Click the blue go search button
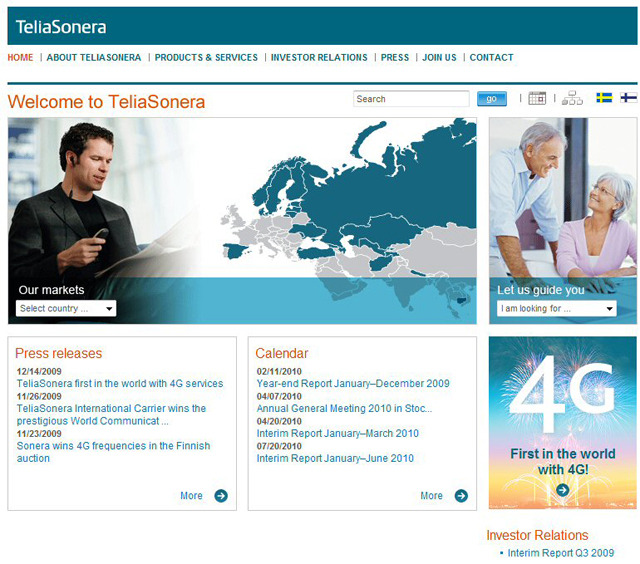The image size is (640, 564). [x=492, y=99]
